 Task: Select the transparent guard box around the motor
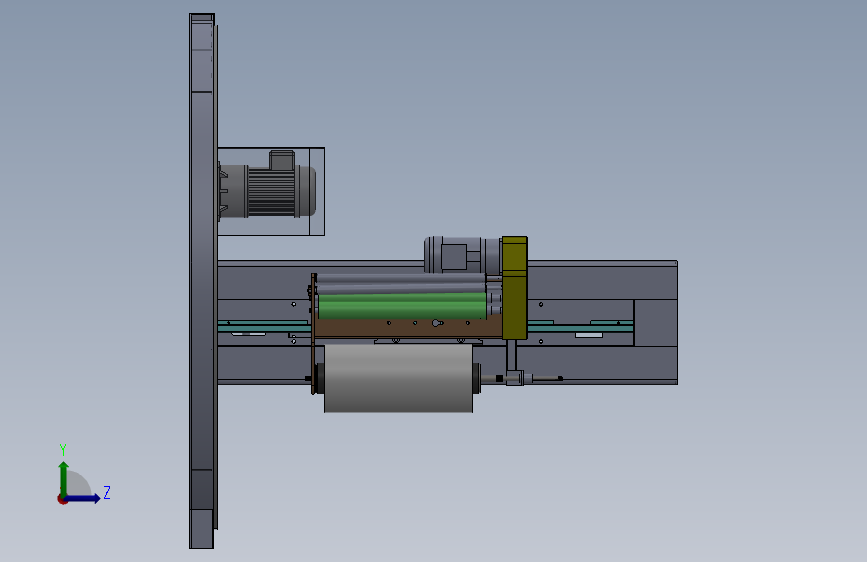pyautogui.click(x=271, y=191)
